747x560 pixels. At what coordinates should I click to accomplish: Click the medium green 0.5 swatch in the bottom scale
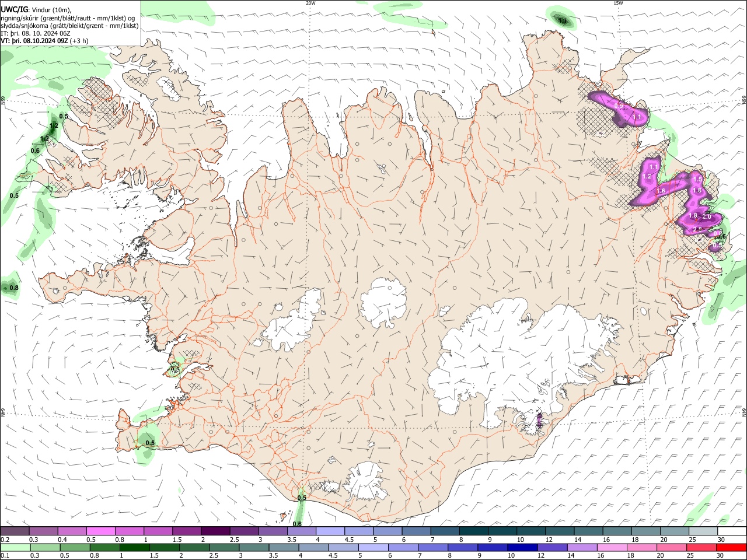click(75, 547)
